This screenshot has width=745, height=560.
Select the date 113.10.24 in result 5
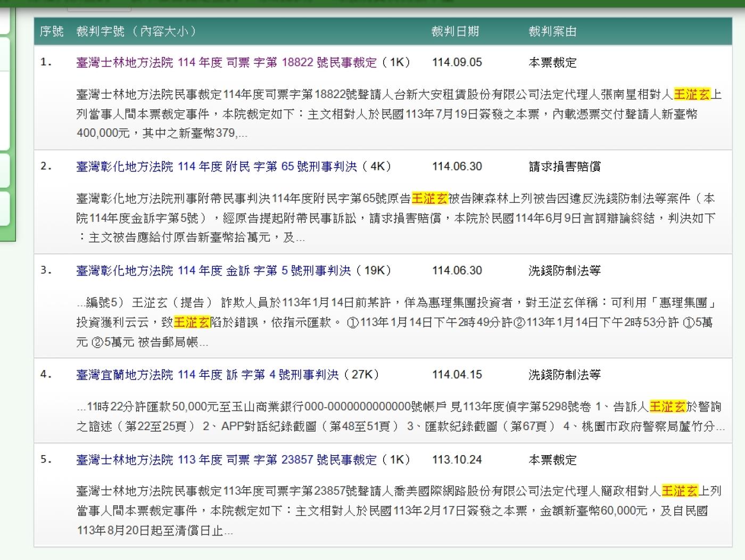[x=457, y=460]
